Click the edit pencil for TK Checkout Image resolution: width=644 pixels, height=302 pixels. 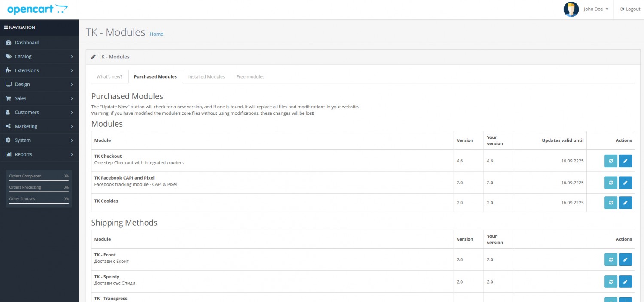point(625,161)
